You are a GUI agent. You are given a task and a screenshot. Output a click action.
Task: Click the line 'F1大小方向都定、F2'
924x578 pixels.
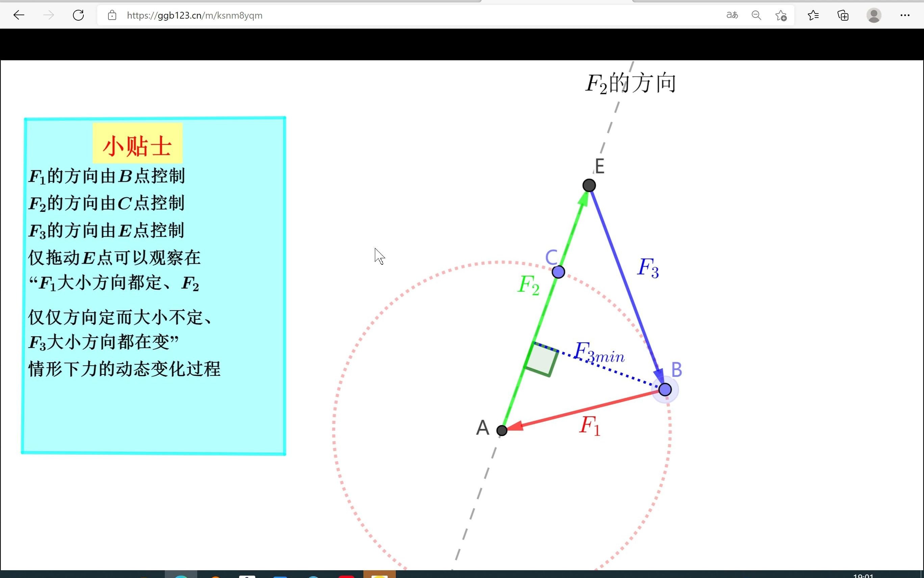114,283
